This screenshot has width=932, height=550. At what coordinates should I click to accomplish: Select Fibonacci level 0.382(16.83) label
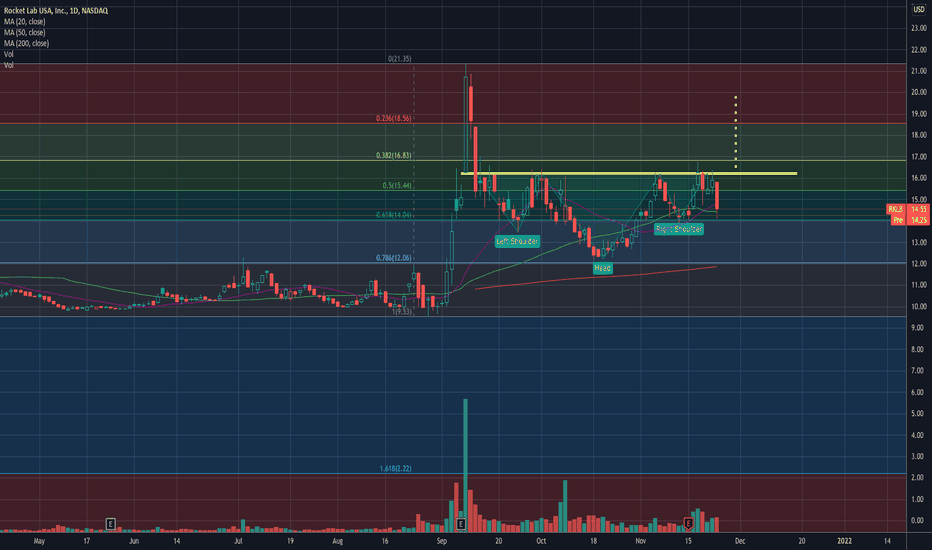pos(393,155)
